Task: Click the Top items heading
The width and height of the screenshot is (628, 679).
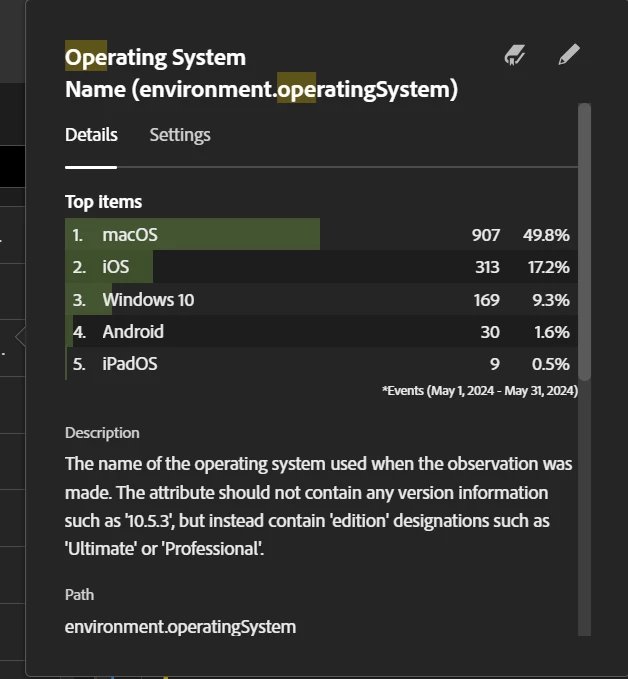Action: [x=103, y=202]
